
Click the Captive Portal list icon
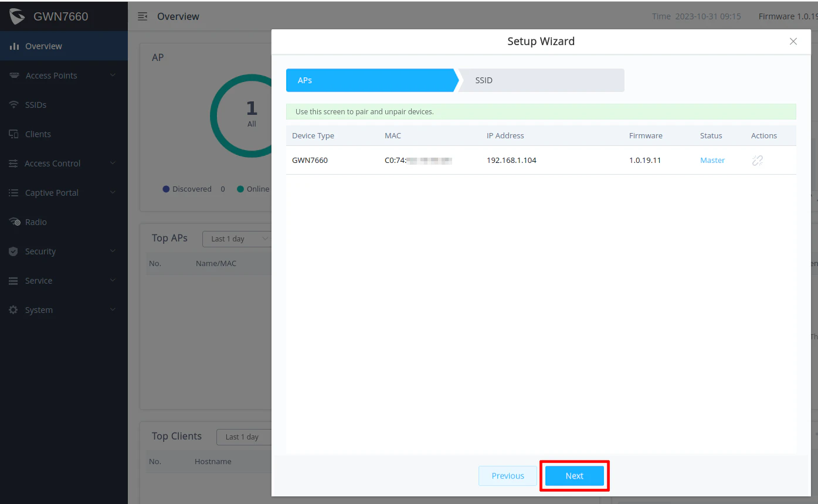tap(13, 193)
